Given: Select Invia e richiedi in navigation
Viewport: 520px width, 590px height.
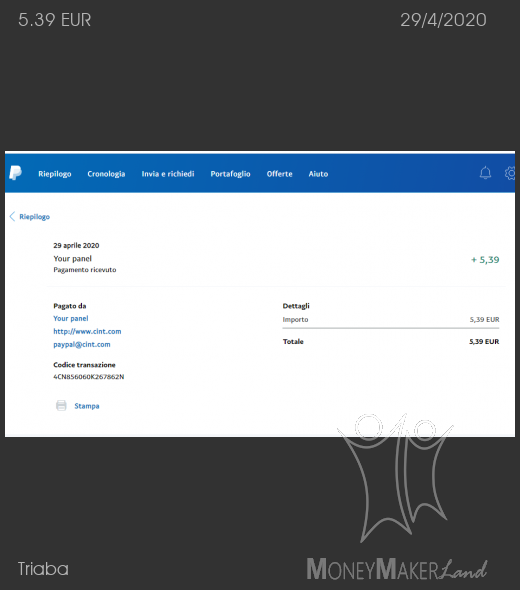Looking at the screenshot, I should [x=168, y=174].
